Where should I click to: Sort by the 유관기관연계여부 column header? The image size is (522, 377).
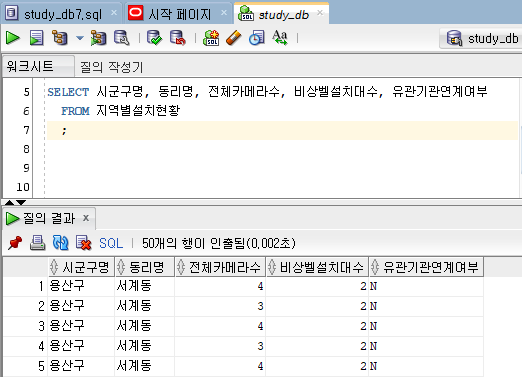click(426, 267)
